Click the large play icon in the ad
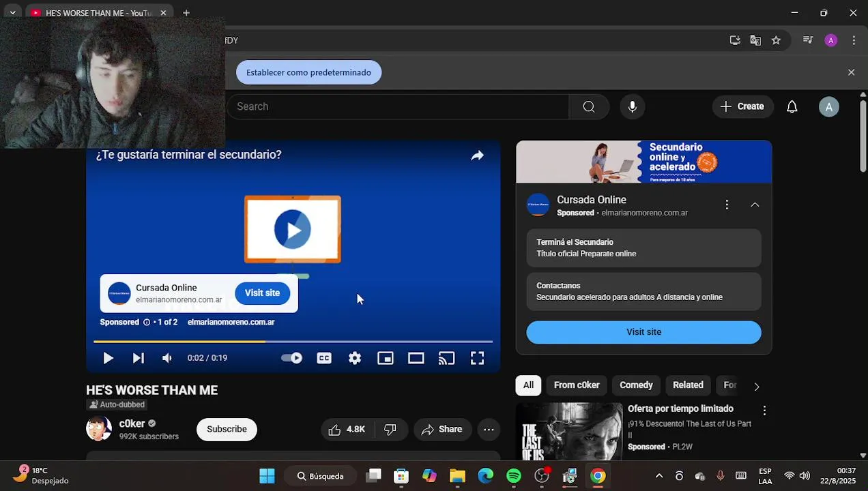 293,230
